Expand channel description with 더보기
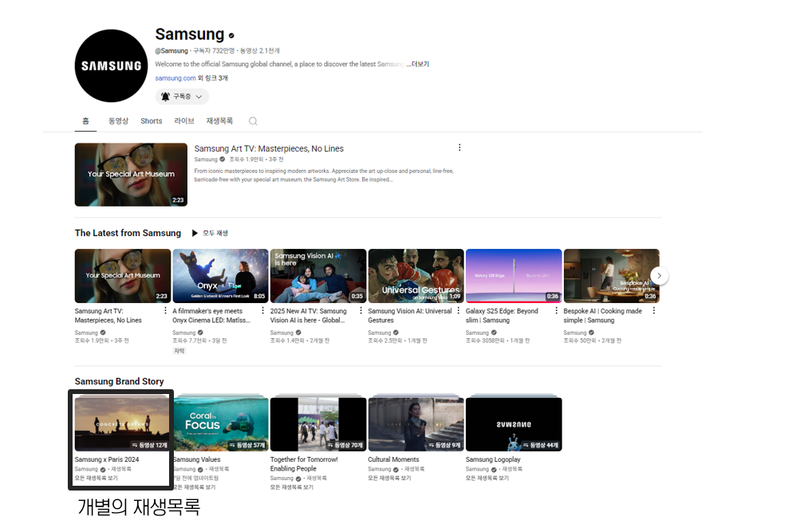 [x=420, y=64]
